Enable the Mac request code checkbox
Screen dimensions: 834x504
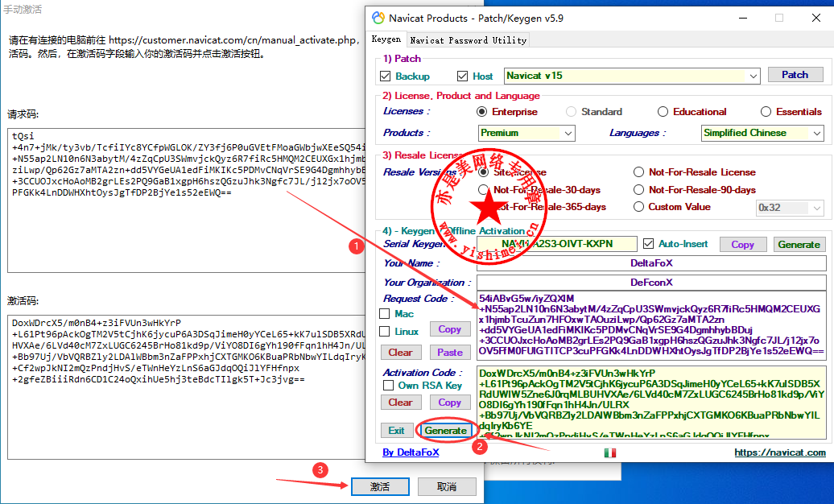[385, 313]
